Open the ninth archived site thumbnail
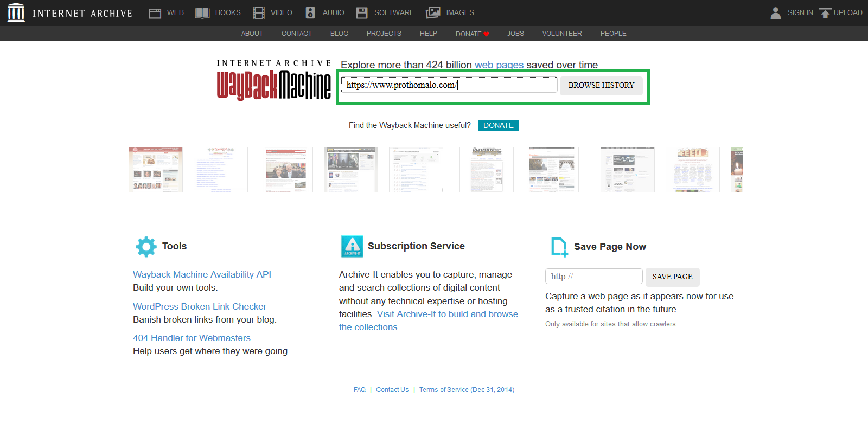The width and height of the screenshot is (868, 424). 693,170
